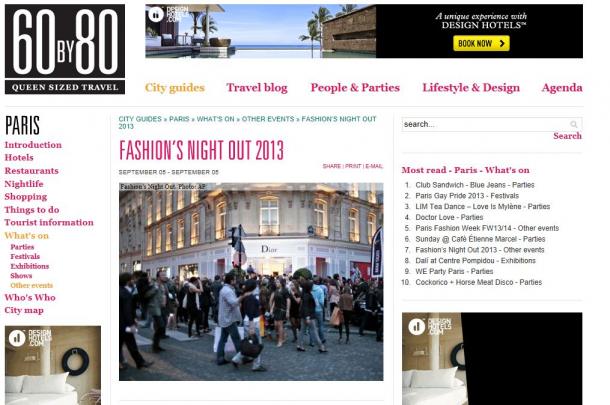Click the PRINT link above the photo
The height and width of the screenshot is (405, 610).
click(x=353, y=166)
